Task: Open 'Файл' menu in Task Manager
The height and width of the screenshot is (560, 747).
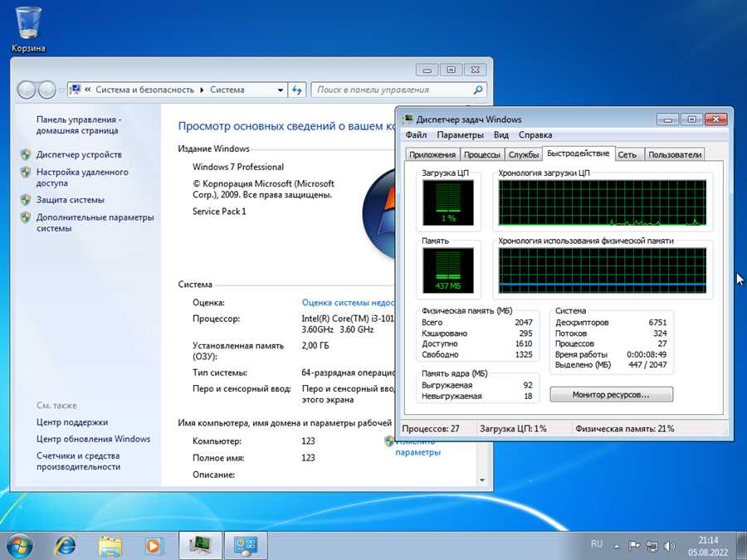Action: 416,134
